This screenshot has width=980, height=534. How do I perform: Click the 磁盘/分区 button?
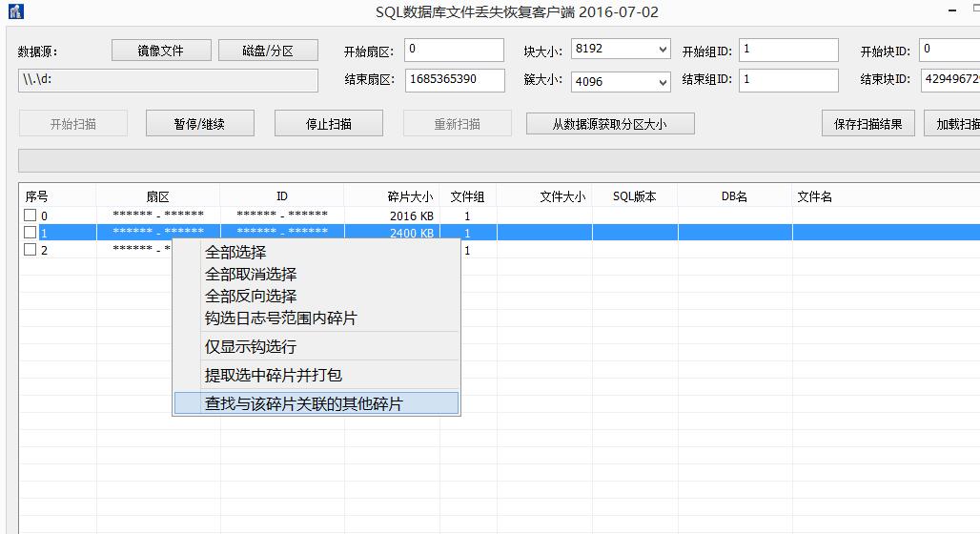[268, 51]
